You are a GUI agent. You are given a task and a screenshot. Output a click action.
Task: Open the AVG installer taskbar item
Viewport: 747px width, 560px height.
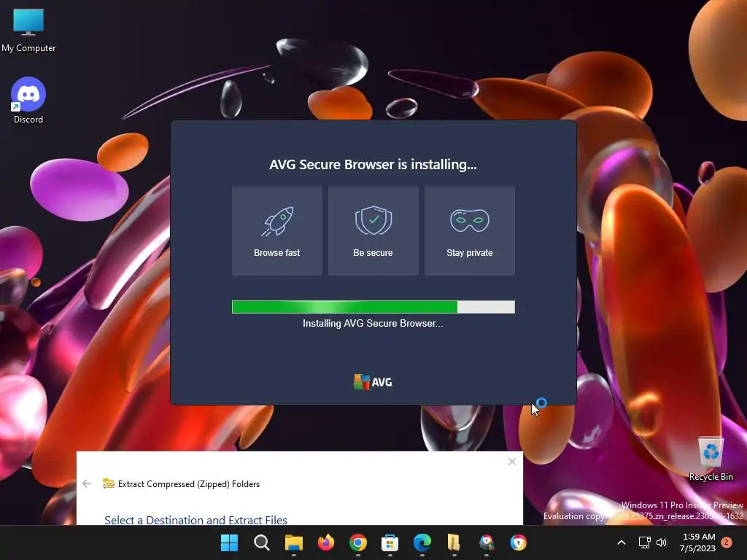pyautogui.click(x=486, y=542)
